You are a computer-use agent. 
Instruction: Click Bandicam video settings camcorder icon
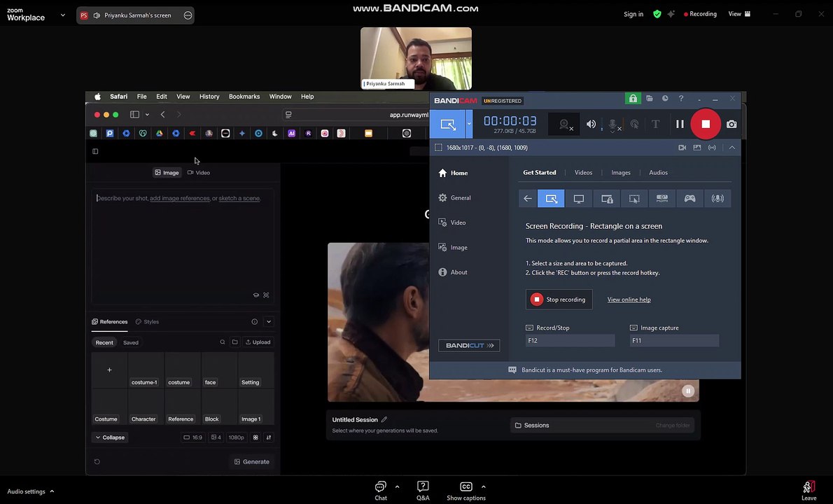coord(682,148)
